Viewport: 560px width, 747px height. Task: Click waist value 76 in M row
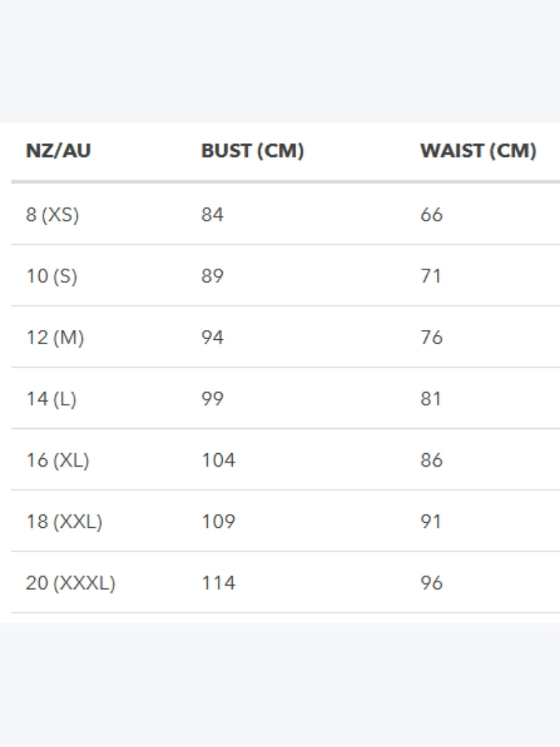[431, 337]
